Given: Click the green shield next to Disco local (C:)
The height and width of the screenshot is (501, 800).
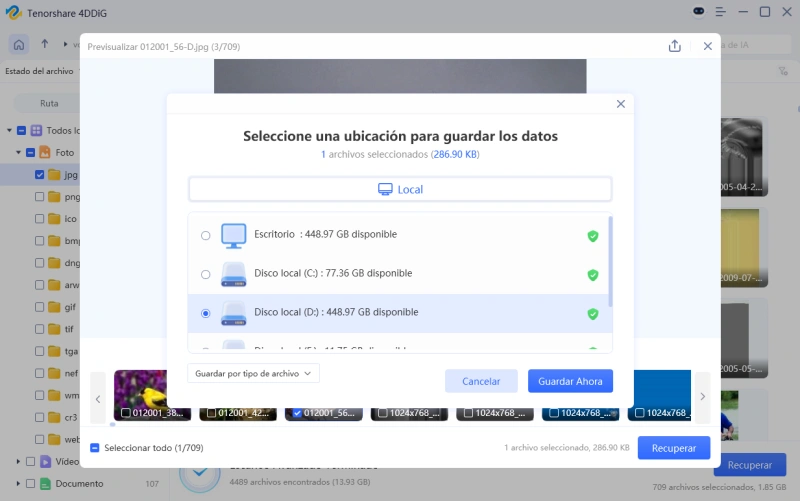Looking at the screenshot, I should pyautogui.click(x=592, y=275).
